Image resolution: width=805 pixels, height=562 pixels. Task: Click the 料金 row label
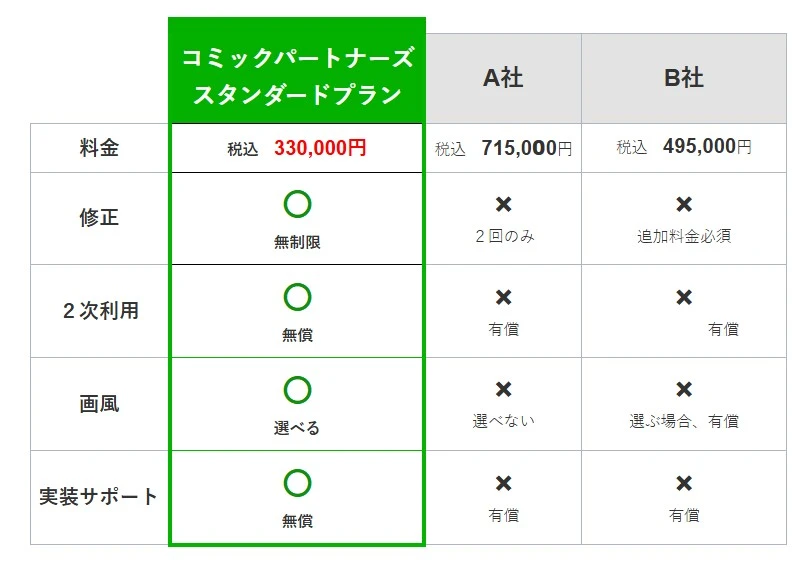coord(99,148)
